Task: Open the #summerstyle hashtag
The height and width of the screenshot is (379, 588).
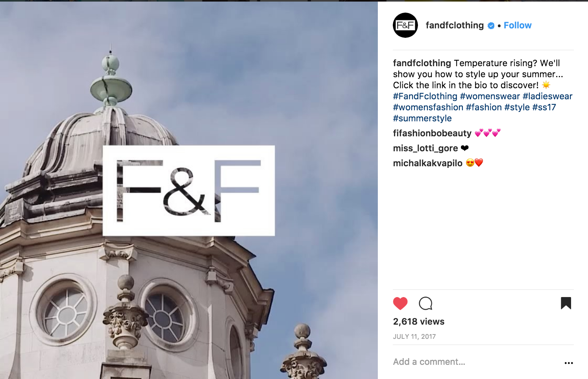Action: click(x=422, y=118)
